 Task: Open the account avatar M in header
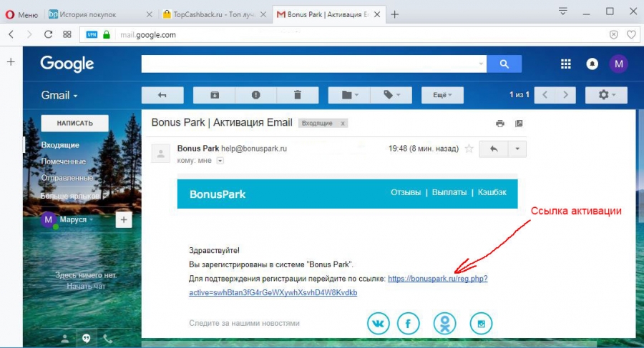[618, 64]
